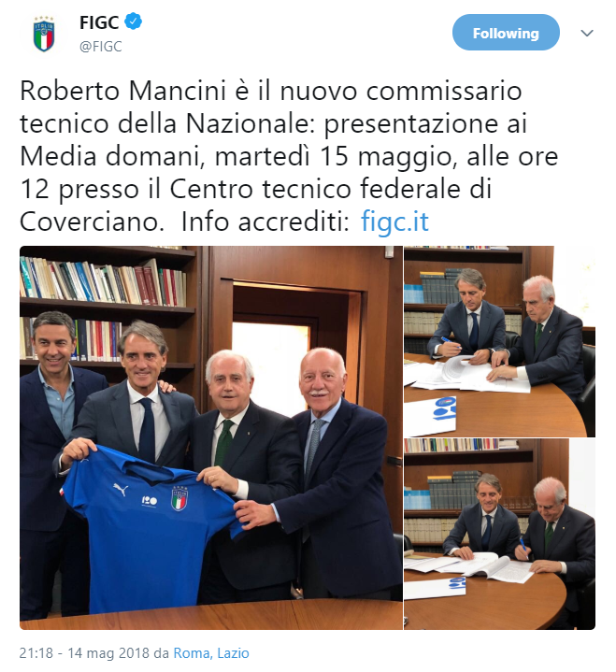Click the Italia crest on the held jersey

coord(179,498)
